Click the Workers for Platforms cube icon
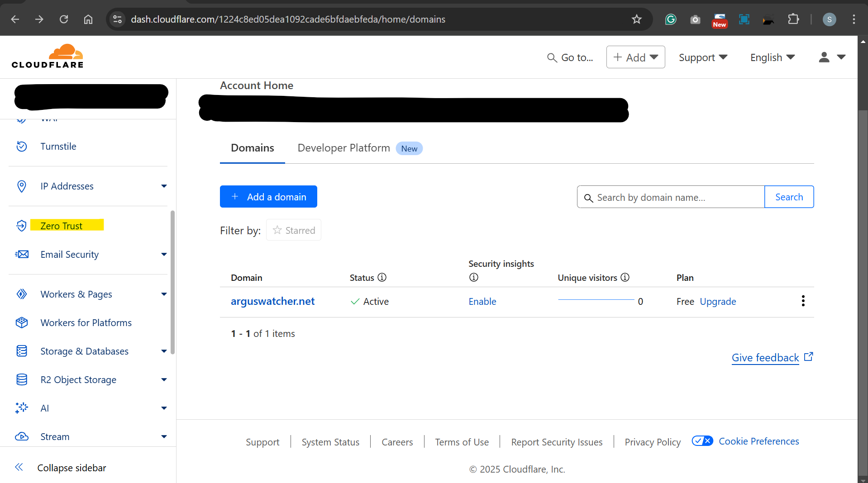The height and width of the screenshot is (483, 868). point(22,322)
